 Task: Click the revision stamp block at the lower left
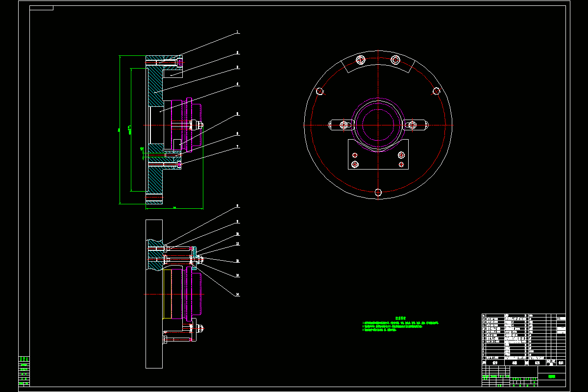tap(24, 371)
